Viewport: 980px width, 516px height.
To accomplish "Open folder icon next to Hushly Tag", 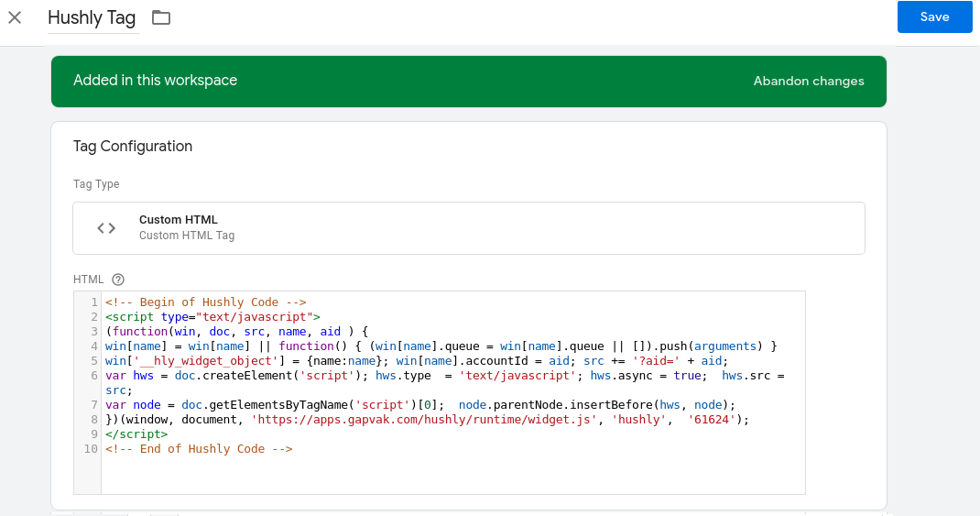I will pyautogui.click(x=161, y=17).
